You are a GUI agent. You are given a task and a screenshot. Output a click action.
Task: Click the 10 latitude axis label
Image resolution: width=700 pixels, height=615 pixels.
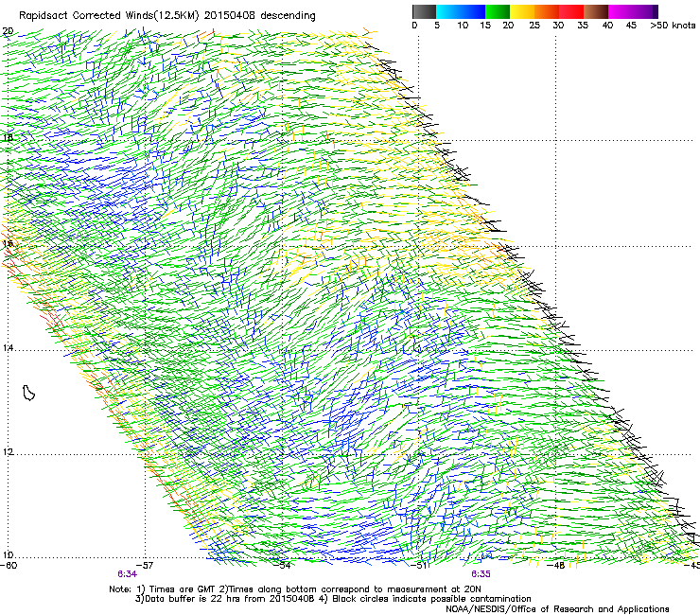8,555
